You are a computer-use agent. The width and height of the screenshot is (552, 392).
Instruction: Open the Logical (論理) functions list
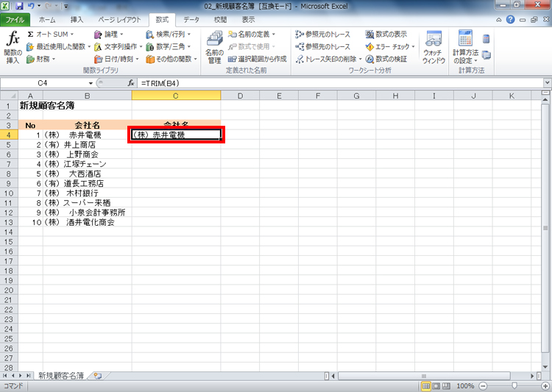click(109, 34)
